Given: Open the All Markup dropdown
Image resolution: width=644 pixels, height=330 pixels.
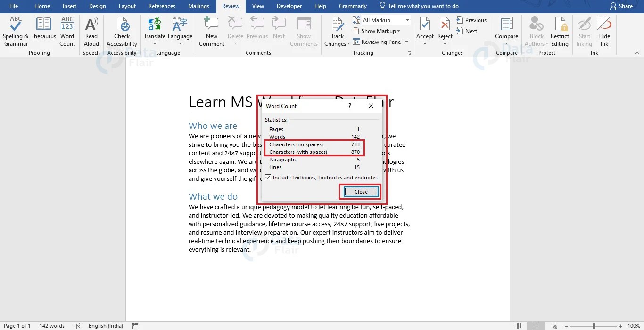Looking at the screenshot, I should 408,20.
